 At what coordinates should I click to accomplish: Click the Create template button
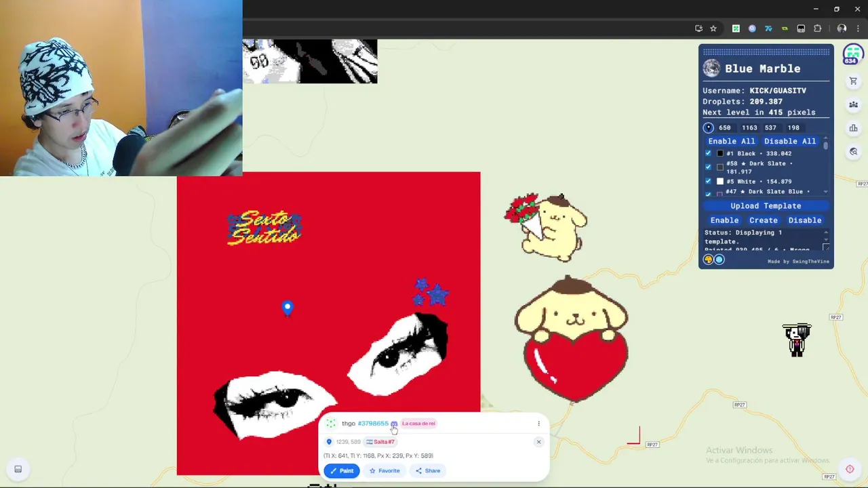764,220
